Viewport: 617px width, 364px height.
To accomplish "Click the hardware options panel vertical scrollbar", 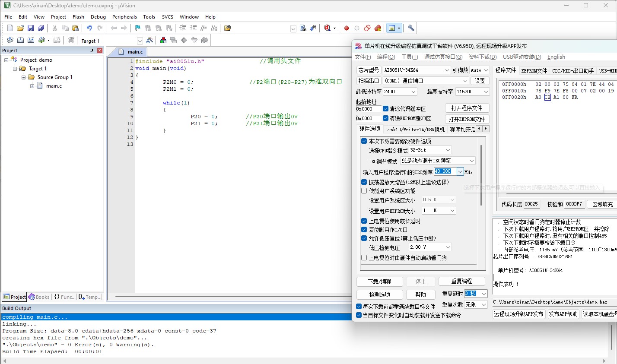I will point(481,175).
